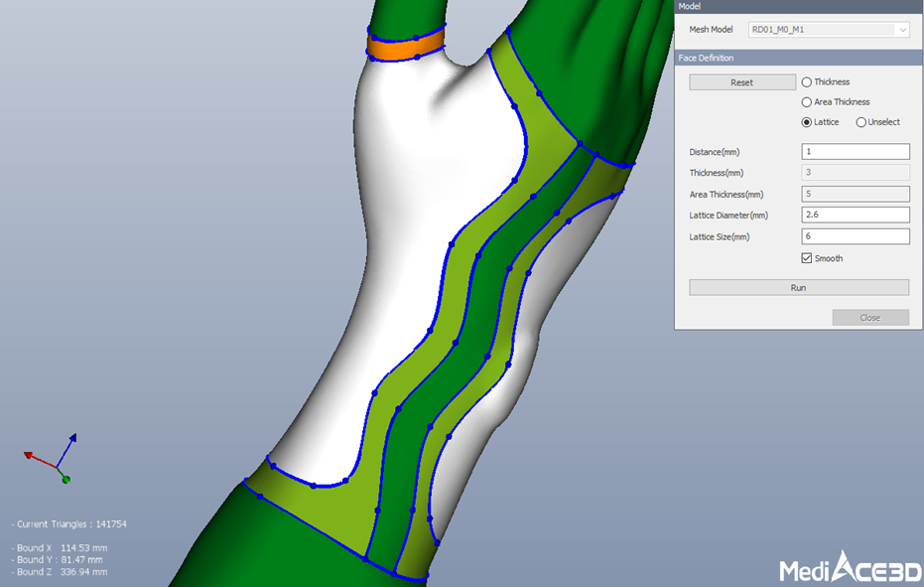Viewport: 924px width, 587px height.
Task: Click the orange band on the model
Action: click(x=405, y=46)
